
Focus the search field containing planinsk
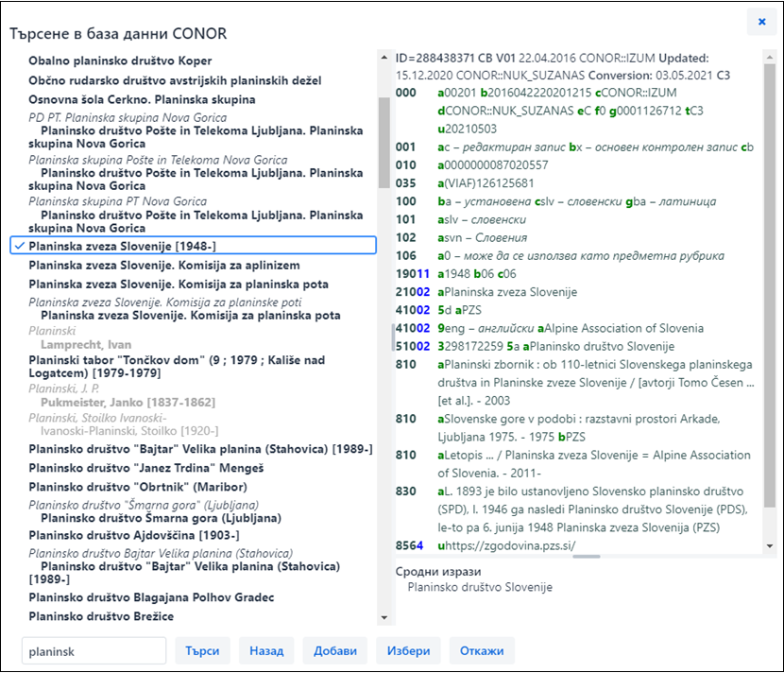pyautogui.click(x=94, y=651)
